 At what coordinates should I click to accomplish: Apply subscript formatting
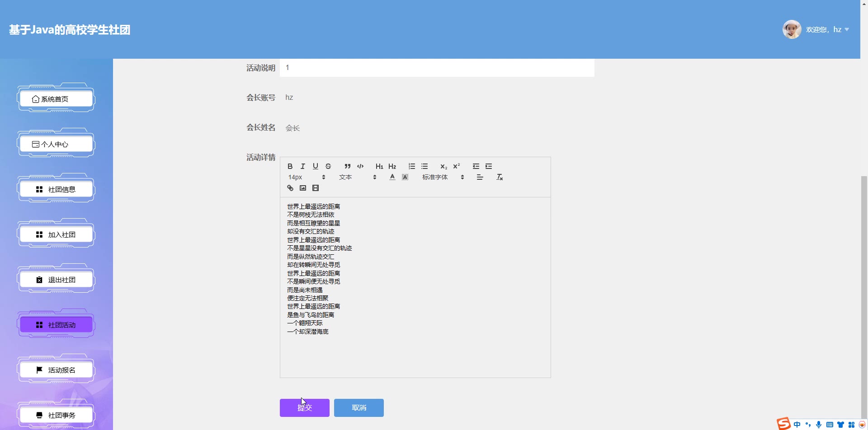pyautogui.click(x=443, y=166)
